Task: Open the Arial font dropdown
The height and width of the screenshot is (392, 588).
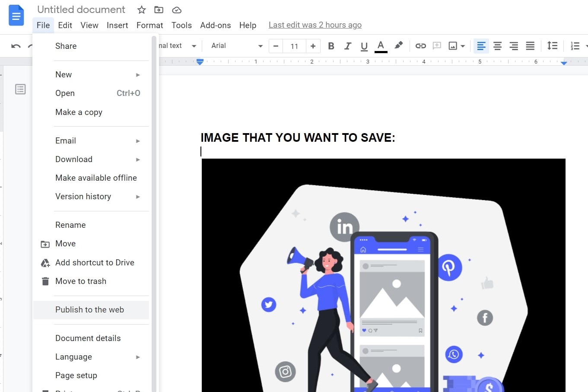Action: 237,46
